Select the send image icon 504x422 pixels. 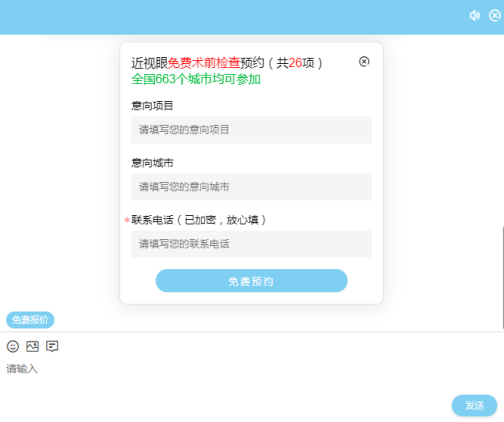pos(32,346)
